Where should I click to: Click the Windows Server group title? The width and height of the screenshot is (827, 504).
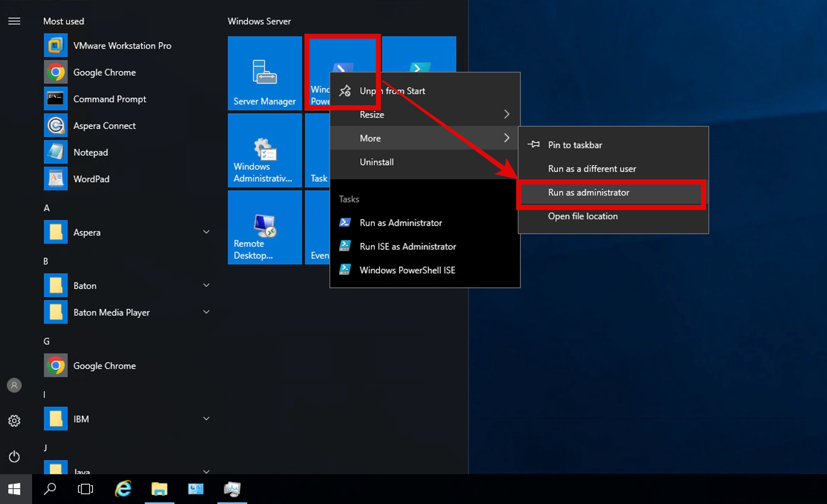[259, 21]
